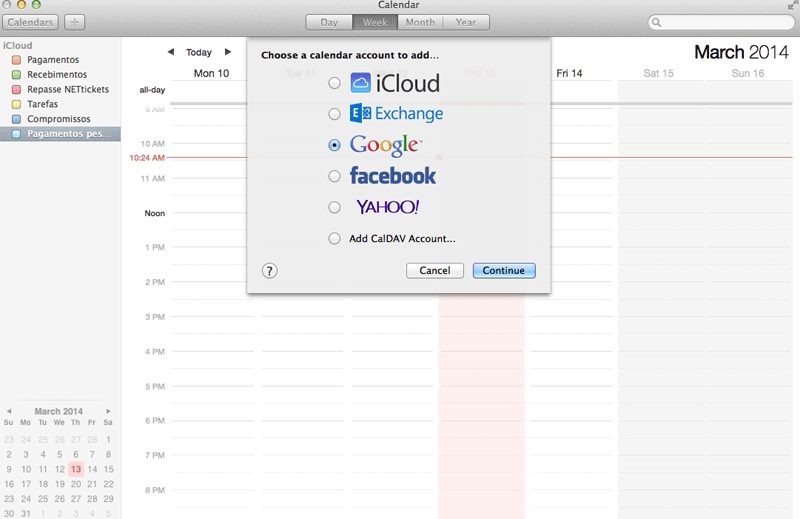The height and width of the screenshot is (519, 800).
Task: Click the March 2014 mini calendar title
Action: 59,411
